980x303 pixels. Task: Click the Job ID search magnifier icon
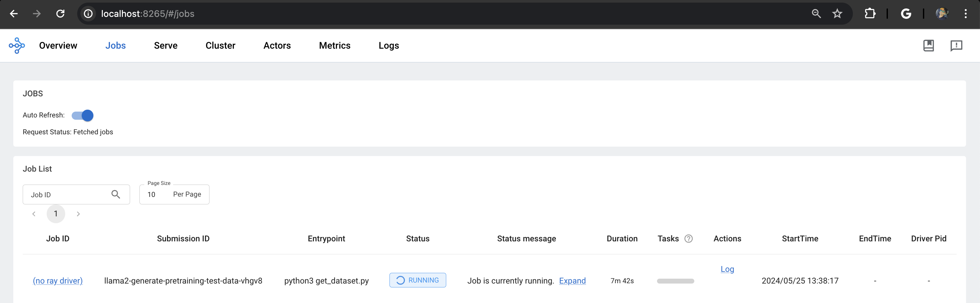point(116,195)
